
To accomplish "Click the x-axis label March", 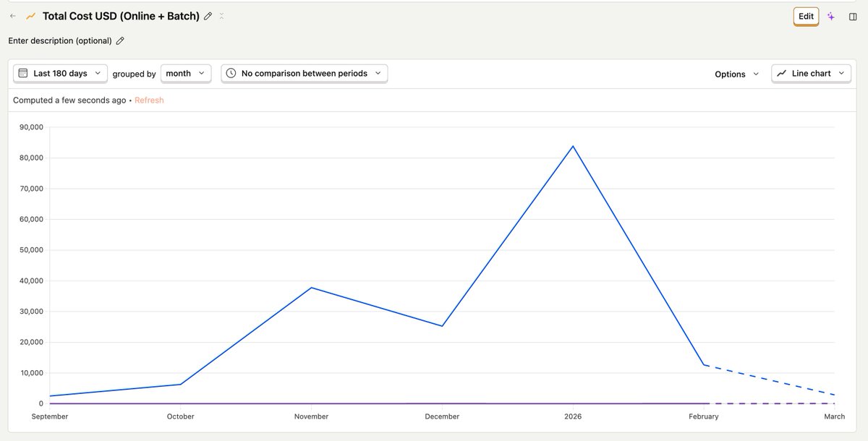I will click(x=835, y=416).
